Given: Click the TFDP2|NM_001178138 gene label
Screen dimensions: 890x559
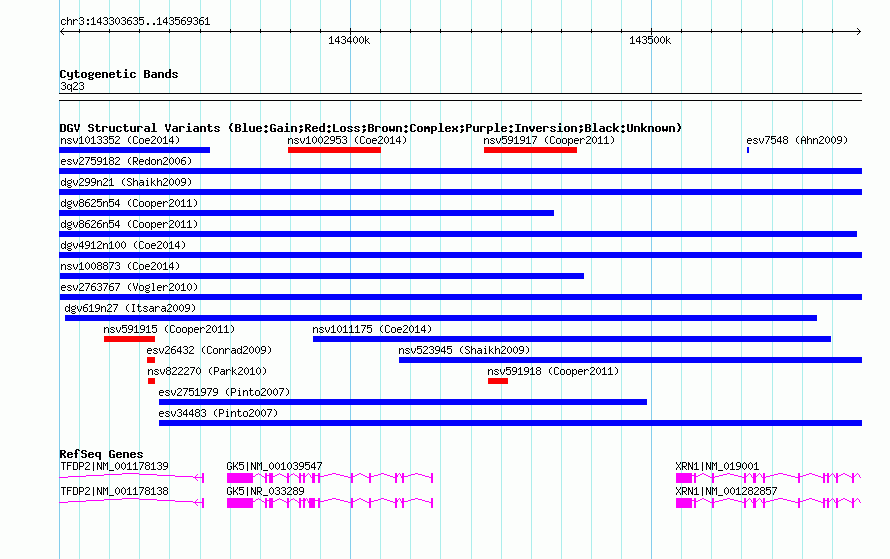Looking at the screenshot, I should tap(114, 491).
